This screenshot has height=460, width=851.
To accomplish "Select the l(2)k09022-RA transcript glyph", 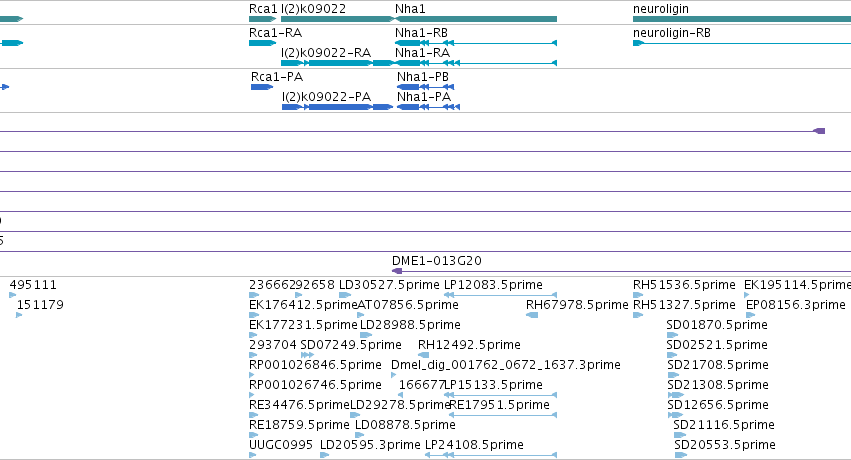I will [338, 63].
